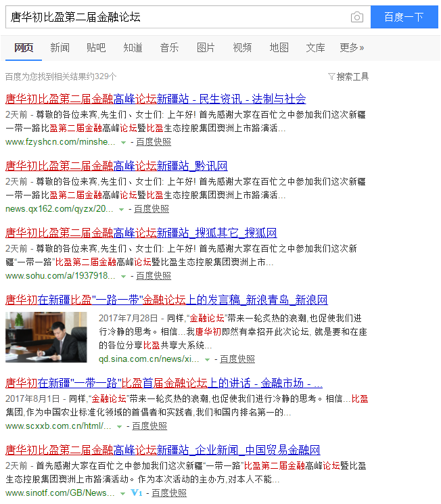Click the www.sinotf.com/GB/News... URL
This screenshot has height=504, width=441.
click(60, 492)
